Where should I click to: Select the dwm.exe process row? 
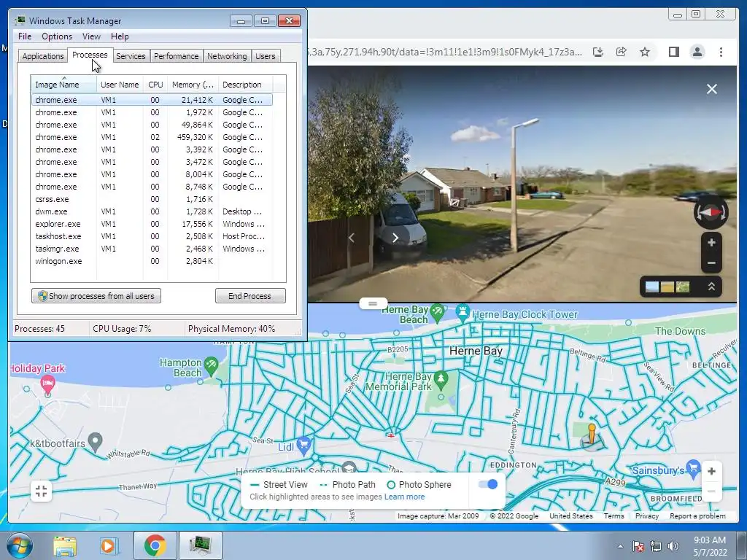point(152,211)
